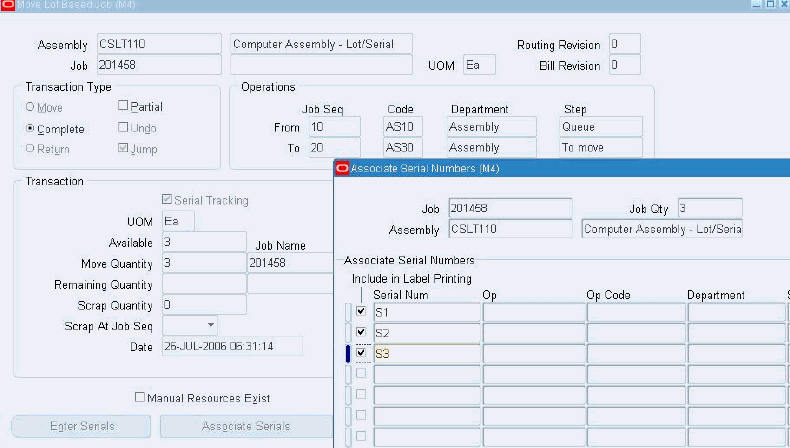This screenshot has height=448, width=790.
Task: Click the To Job Seq field showing 20
Action: tap(335, 148)
